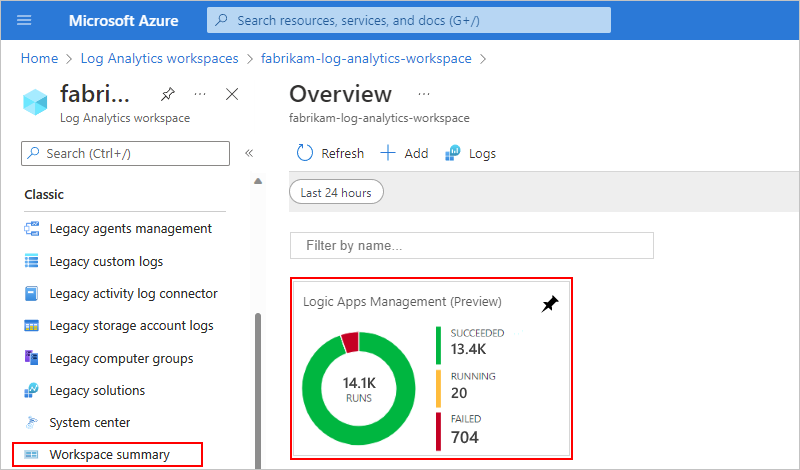Collapse the sidebar with the double chevron
The image size is (800, 470).
249,153
